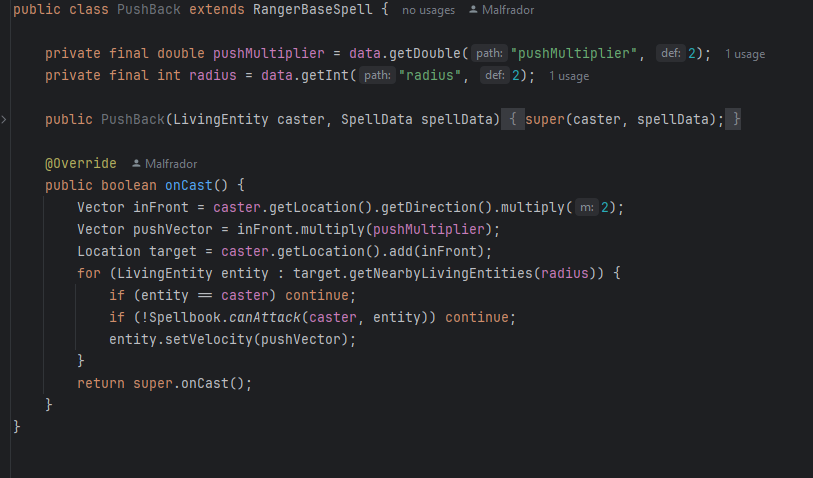Click the getDouble method call
Viewport: 813px width, 478px height.
point(425,53)
